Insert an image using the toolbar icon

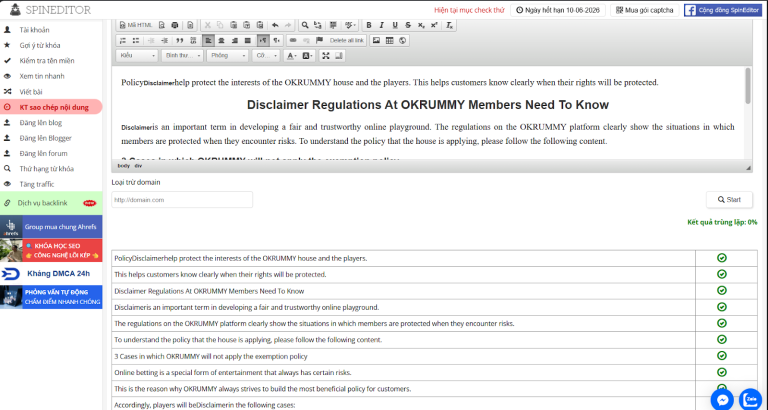(376, 40)
